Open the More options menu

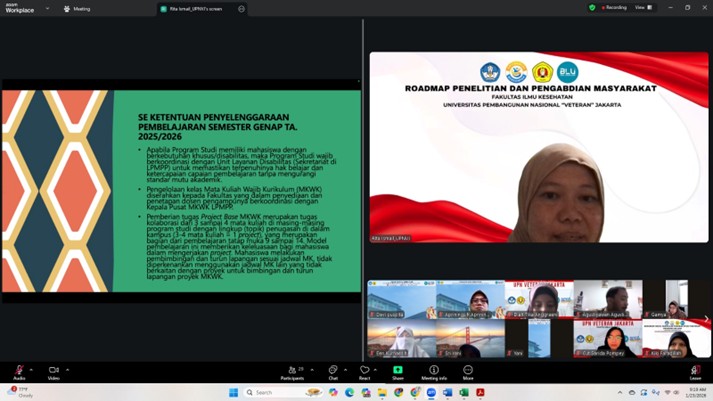[467, 372]
